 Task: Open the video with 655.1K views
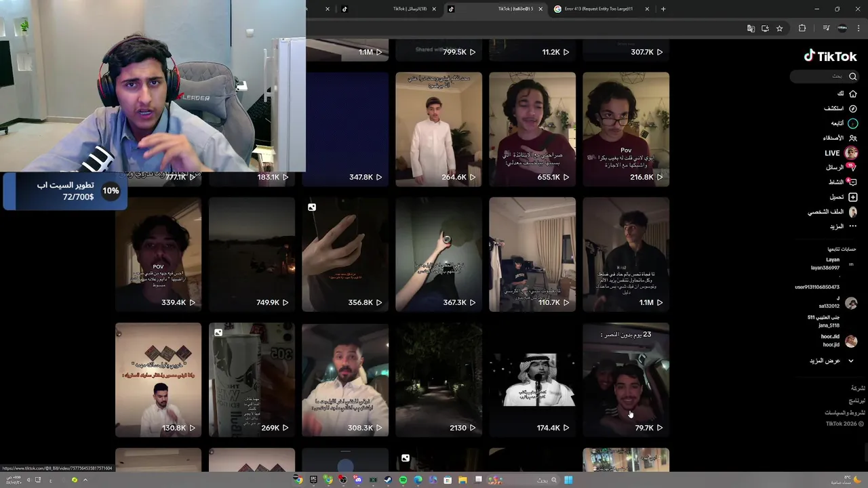point(532,129)
